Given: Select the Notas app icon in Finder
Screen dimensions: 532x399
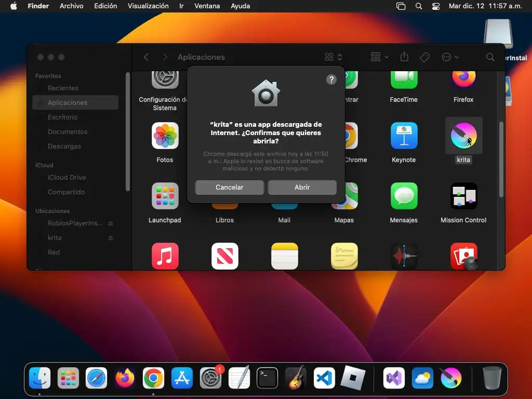Looking at the screenshot, I should (x=284, y=256).
